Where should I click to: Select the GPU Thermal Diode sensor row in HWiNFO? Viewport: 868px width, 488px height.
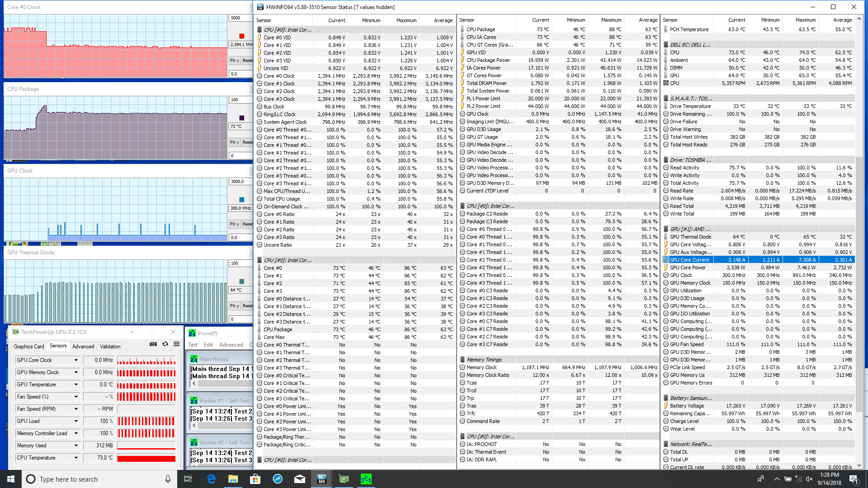pyautogui.click(x=758, y=237)
